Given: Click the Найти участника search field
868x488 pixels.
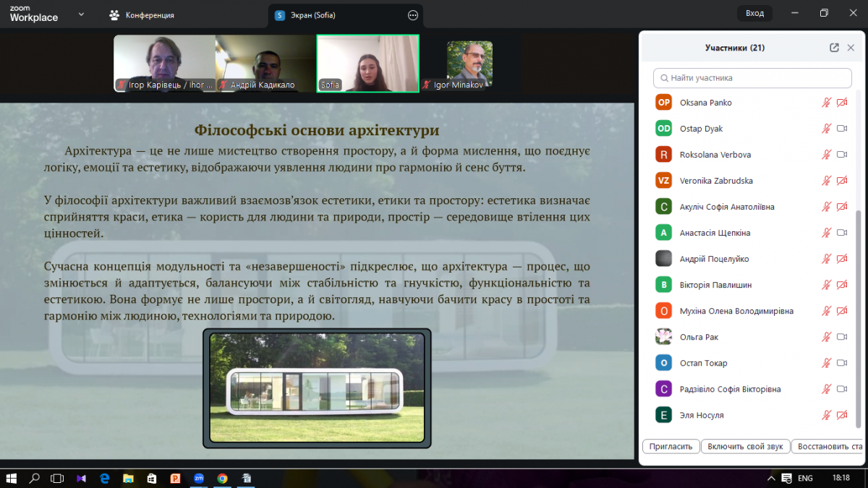Looking at the screenshot, I should coord(752,78).
